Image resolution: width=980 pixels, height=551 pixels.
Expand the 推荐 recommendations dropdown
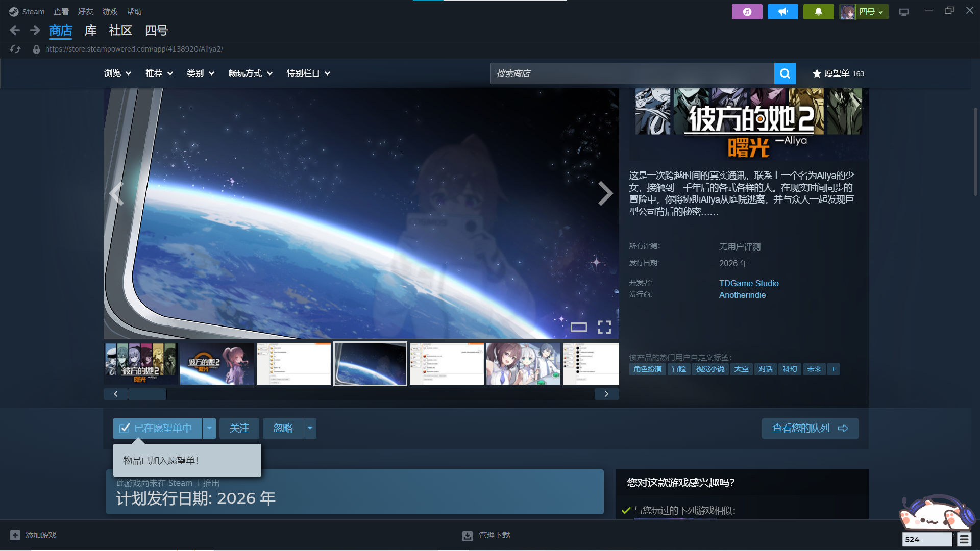pyautogui.click(x=159, y=73)
